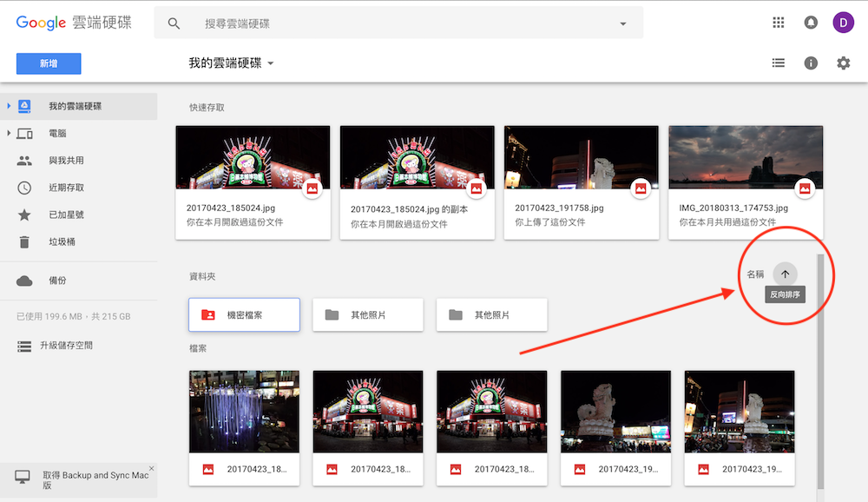Click the 新增 button

48,63
